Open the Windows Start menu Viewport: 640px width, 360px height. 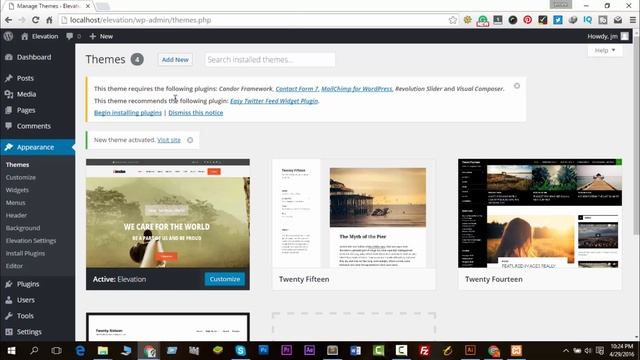pyautogui.click(x=11, y=351)
